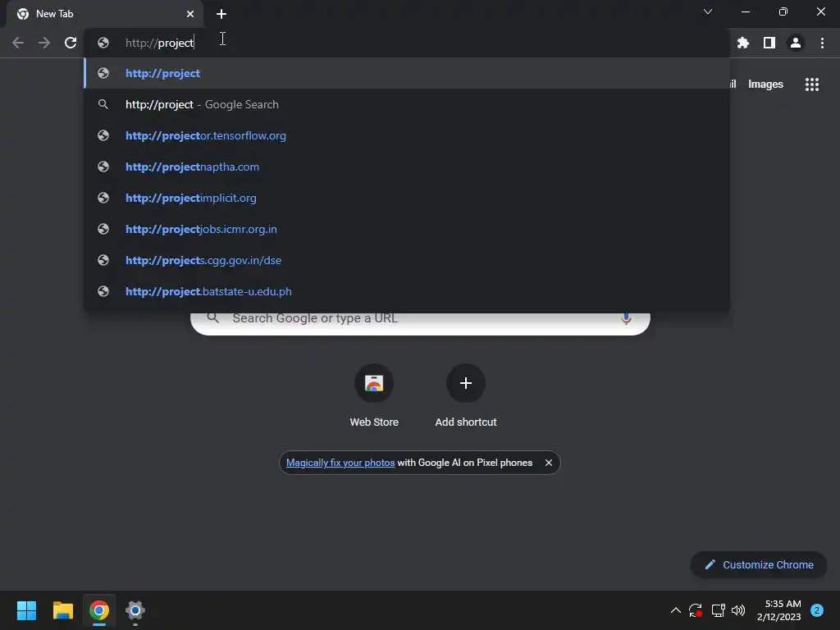
Task: Open Chrome's three-dot menu
Action: [x=822, y=43]
